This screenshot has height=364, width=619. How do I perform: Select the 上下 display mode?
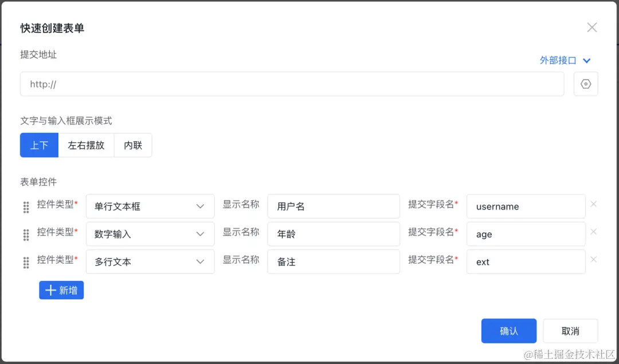tap(39, 145)
